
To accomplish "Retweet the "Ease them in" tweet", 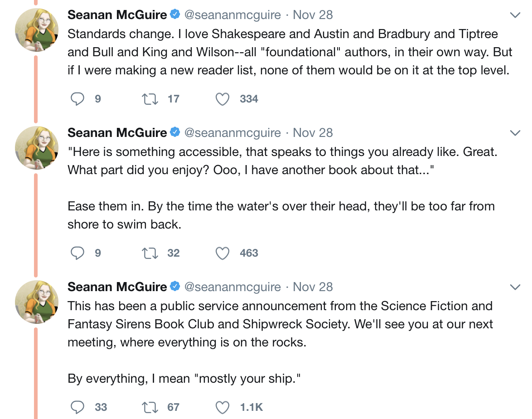I will pos(150,253).
